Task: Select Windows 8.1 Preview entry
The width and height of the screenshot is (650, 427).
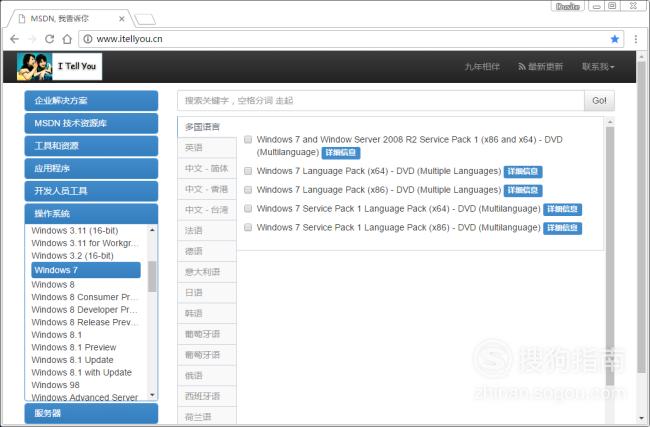Action: (74, 347)
